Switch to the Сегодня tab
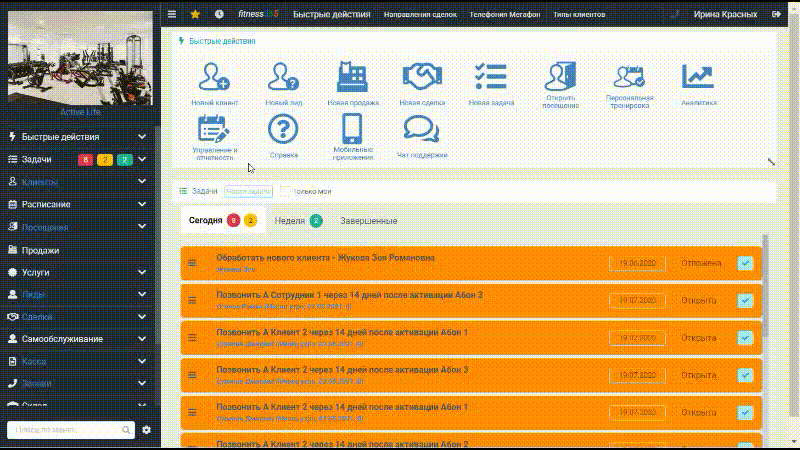The image size is (800, 450). [223, 220]
